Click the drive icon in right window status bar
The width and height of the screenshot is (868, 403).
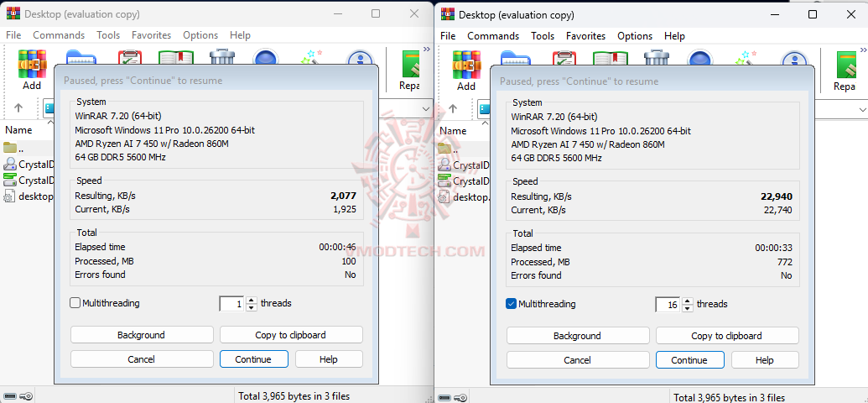[445, 397]
